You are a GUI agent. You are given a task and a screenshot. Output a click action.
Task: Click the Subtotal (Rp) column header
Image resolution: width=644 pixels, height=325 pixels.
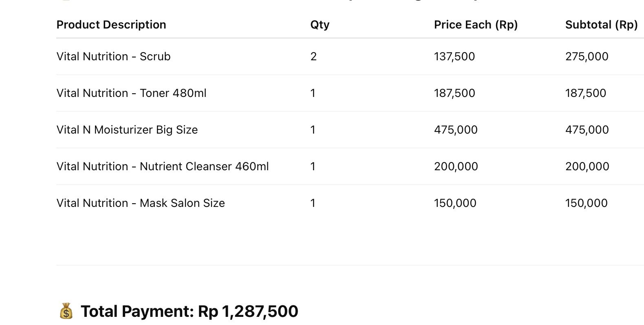pos(601,25)
